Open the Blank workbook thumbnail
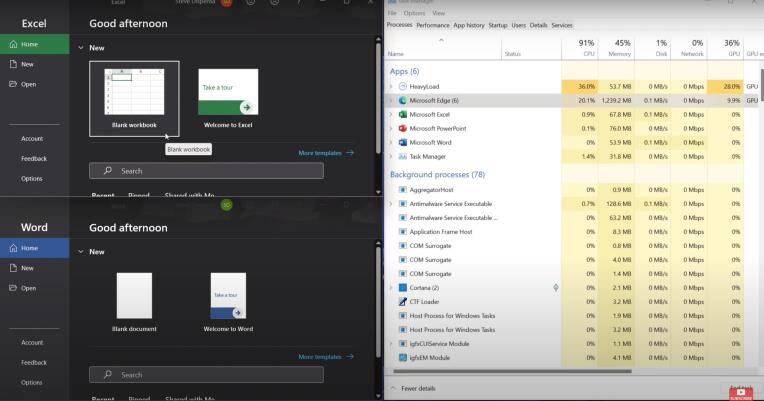The width and height of the screenshot is (764, 401). point(134,98)
